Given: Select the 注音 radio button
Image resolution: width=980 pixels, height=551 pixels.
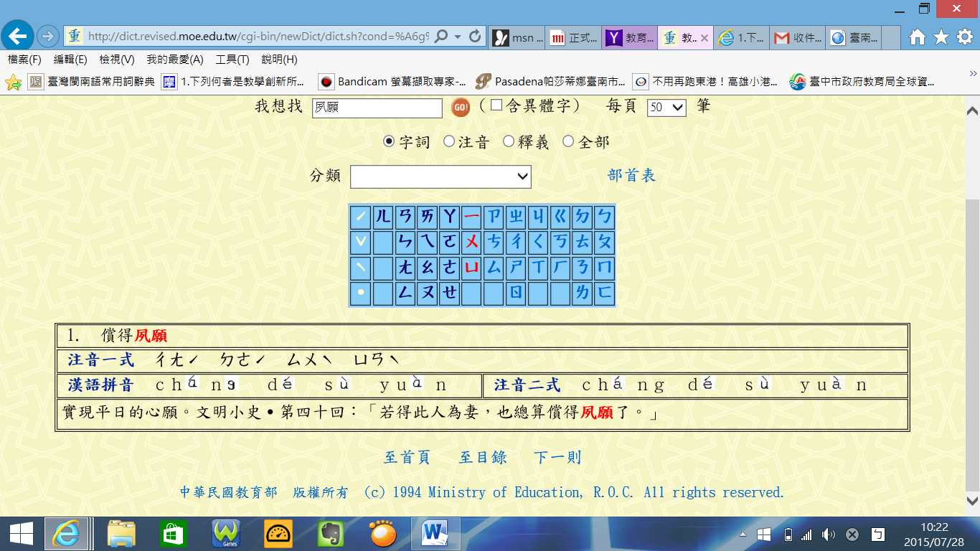Looking at the screenshot, I should [x=449, y=141].
